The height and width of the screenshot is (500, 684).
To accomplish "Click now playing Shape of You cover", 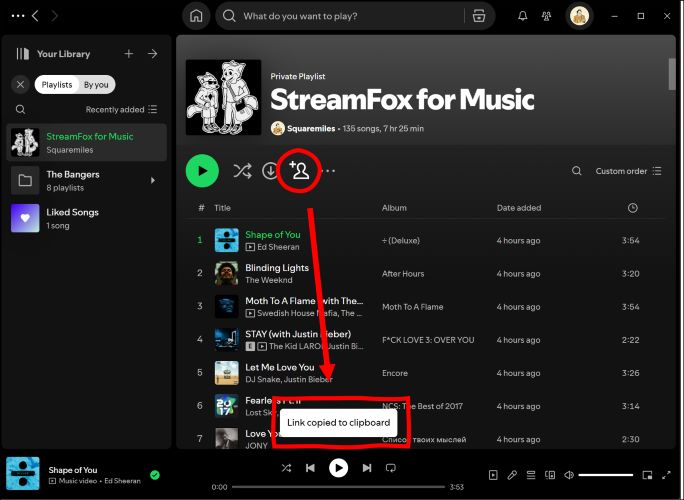I will [x=23, y=474].
